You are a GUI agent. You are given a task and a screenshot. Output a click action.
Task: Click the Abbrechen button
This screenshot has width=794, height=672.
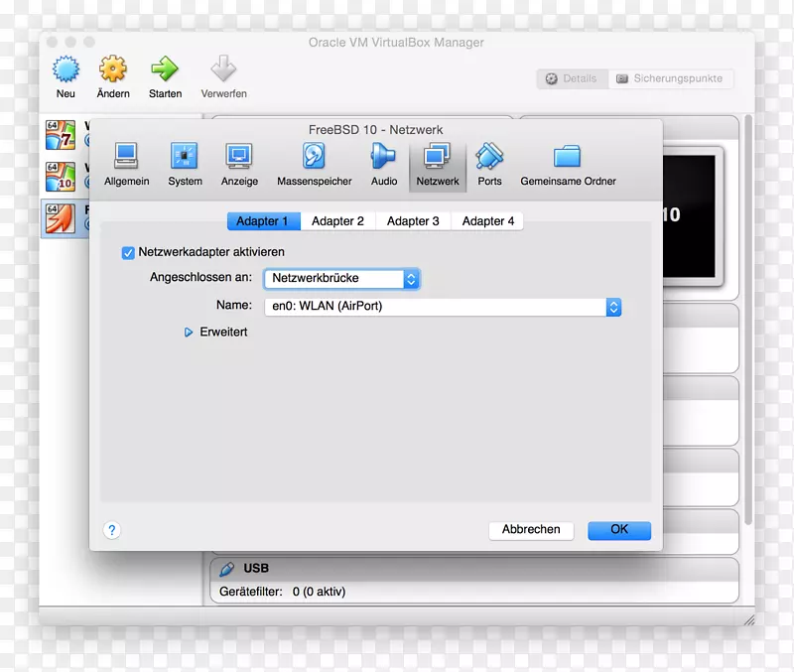click(531, 530)
